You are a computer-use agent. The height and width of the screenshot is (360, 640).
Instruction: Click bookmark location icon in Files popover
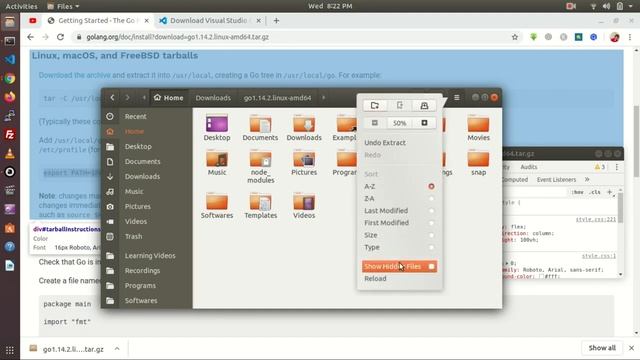(424, 106)
